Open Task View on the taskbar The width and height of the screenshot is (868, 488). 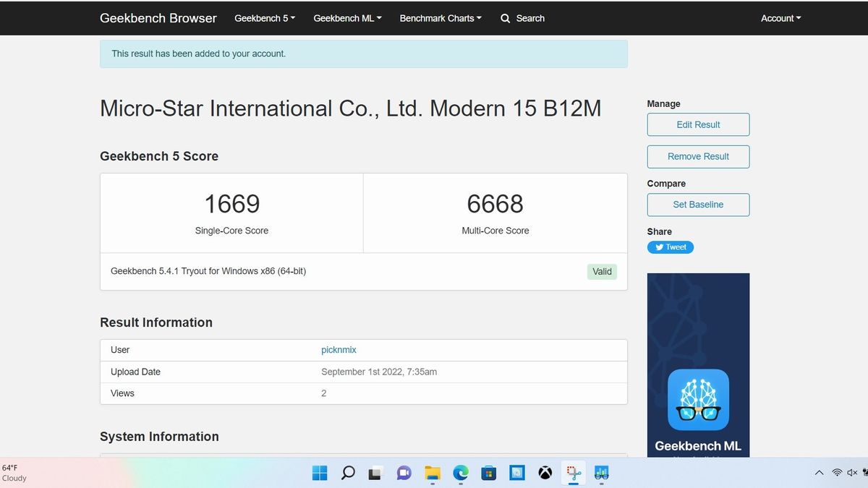(x=375, y=473)
